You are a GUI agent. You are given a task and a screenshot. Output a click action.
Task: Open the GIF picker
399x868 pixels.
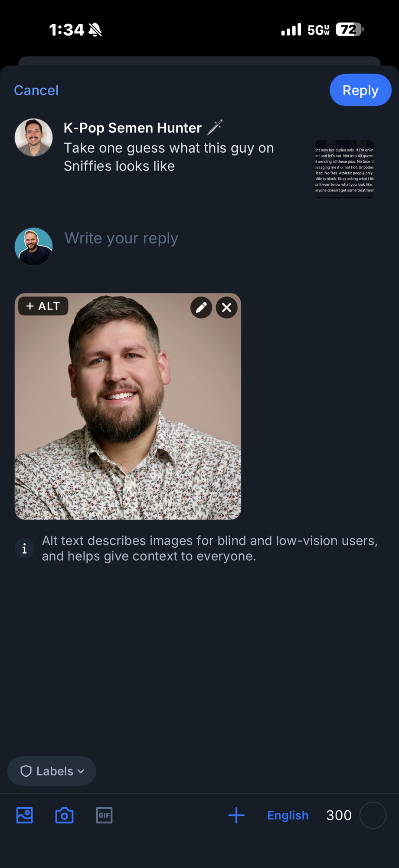[104, 815]
